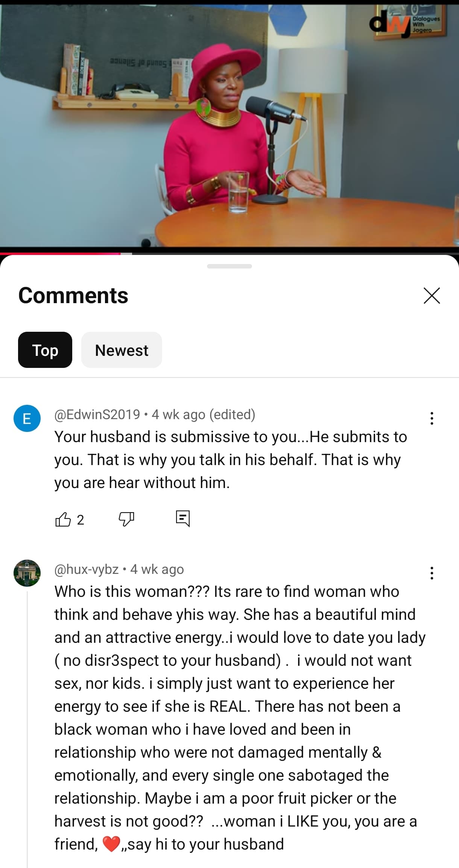The width and height of the screenshot is (459, 868).
Task: Tap the Comments heading title
Action: [73, 295]
